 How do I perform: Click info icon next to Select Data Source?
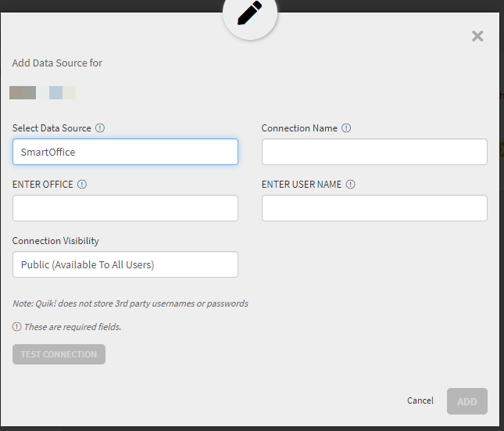coord(100,128)
